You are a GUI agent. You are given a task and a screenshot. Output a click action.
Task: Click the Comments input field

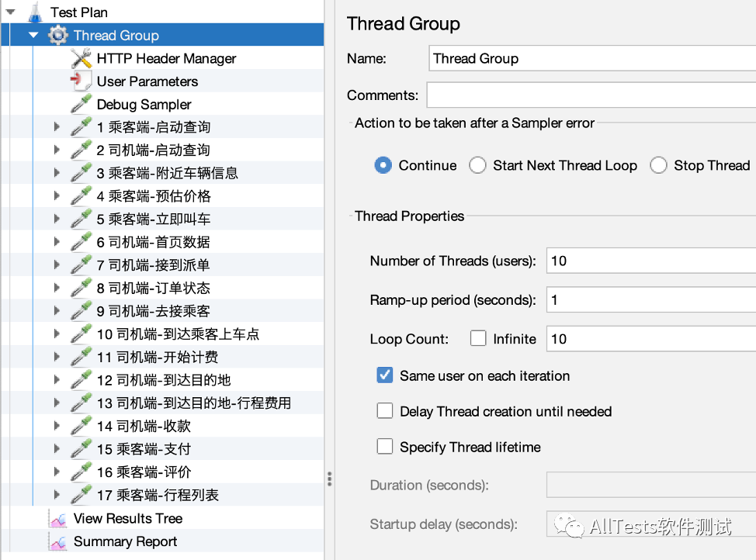click(591, 95)
